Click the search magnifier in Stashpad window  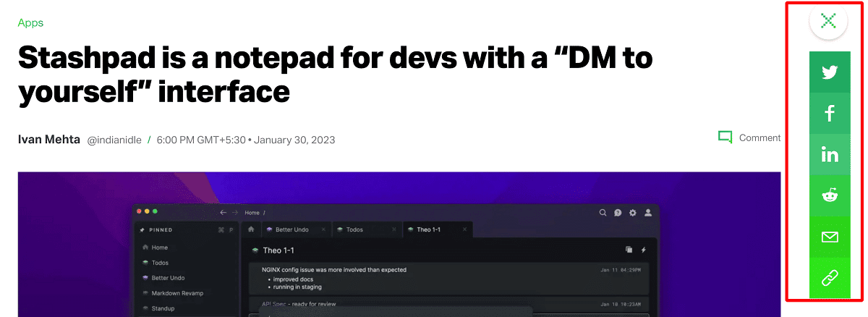coord(603,213)
